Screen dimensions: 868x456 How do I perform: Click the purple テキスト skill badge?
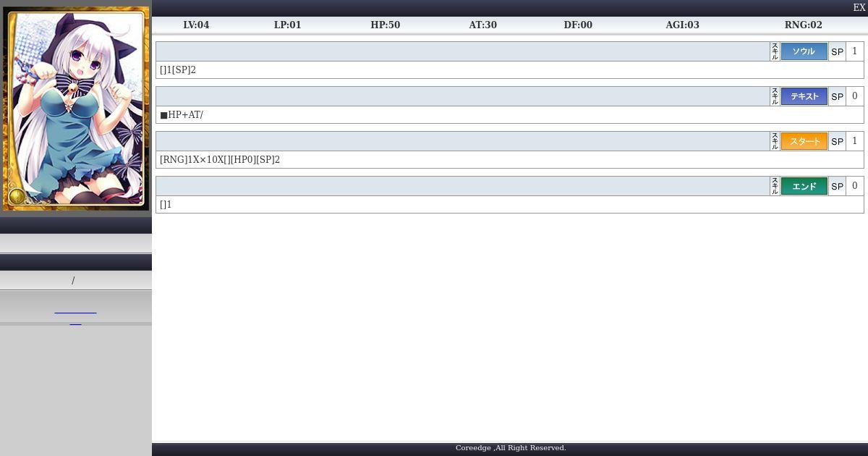[x=804, y=96]
